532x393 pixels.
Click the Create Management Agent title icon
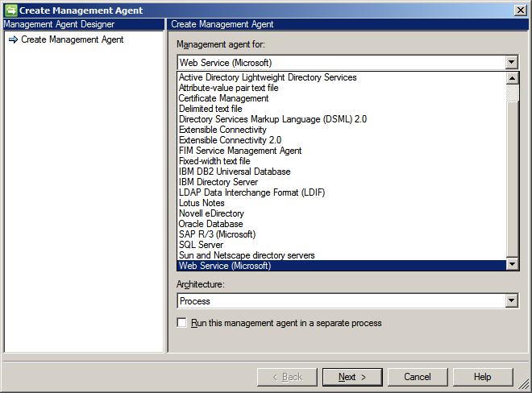pyautogui.click(x=10, y=10)
